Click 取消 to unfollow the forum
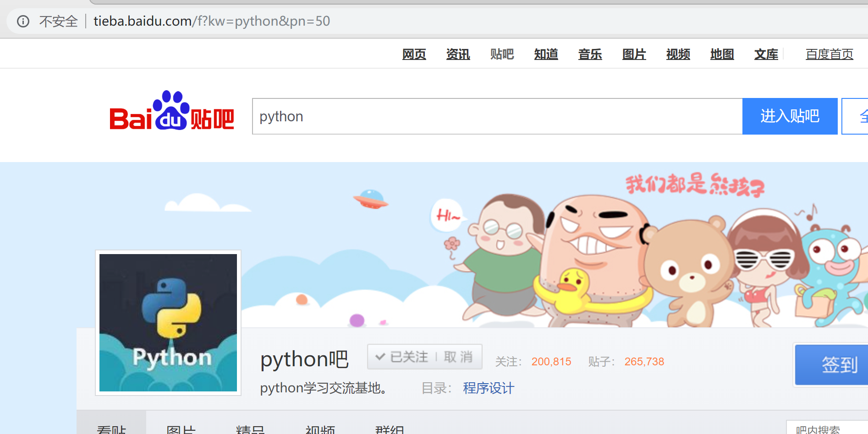This screenshot has width=868, height=434. tap(458, 357)
